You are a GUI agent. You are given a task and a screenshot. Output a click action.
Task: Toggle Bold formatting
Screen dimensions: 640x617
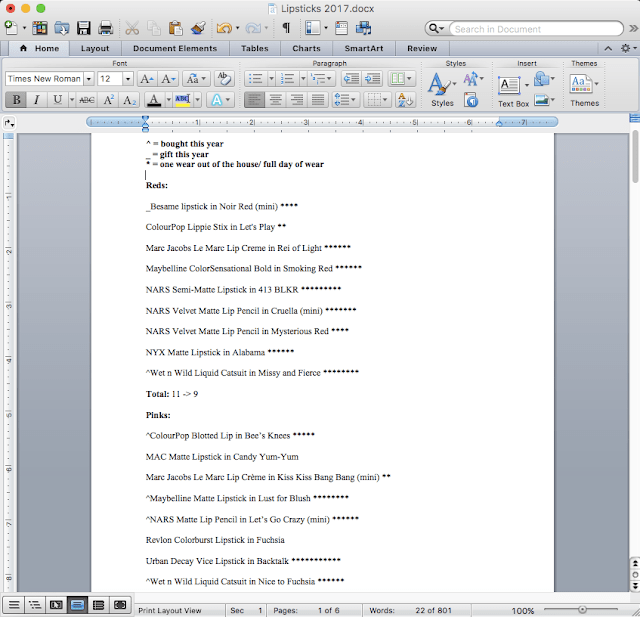pos(16,100)
